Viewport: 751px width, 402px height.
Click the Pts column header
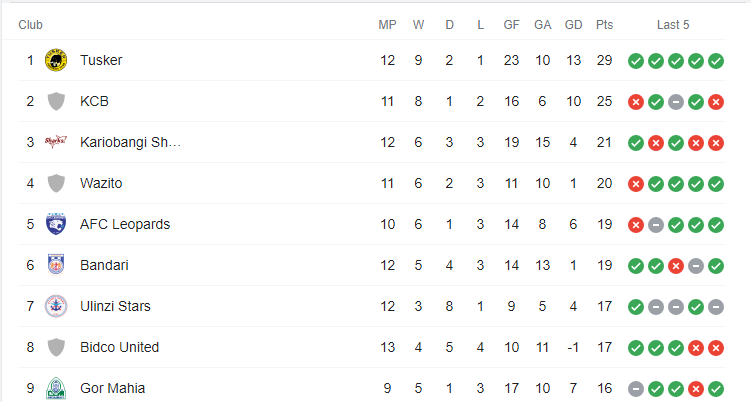coord(604,25)
